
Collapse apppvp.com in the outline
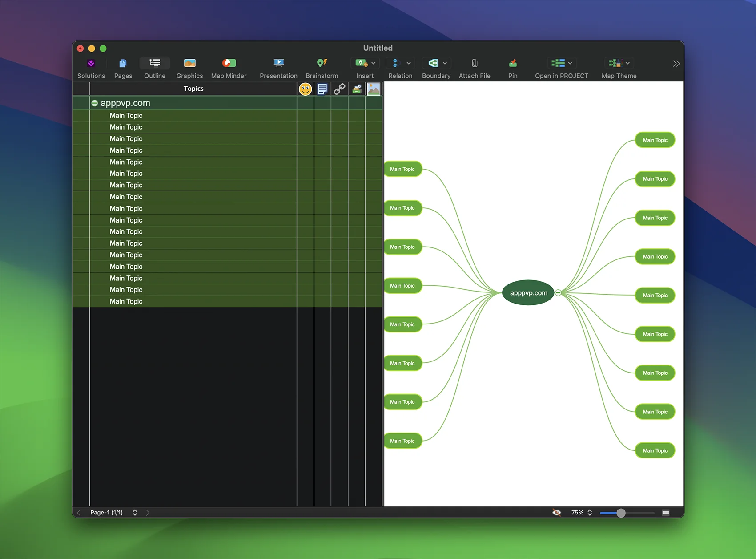click(95, 103)
